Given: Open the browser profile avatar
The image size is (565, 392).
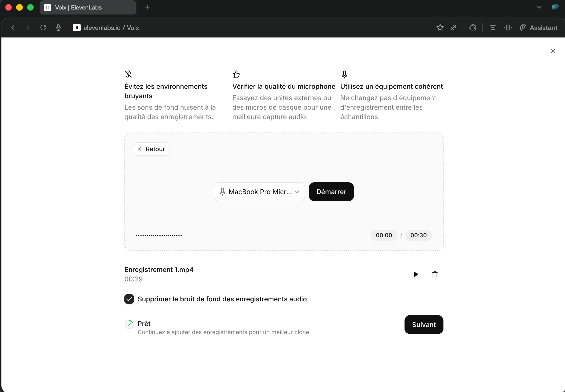Looking at the screenshot, I should (x=555, y=7).
